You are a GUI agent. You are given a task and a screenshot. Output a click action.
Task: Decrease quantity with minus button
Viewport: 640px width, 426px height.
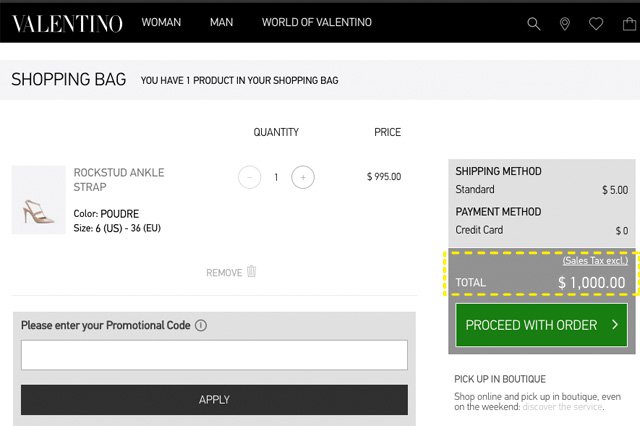coord(250,177)
